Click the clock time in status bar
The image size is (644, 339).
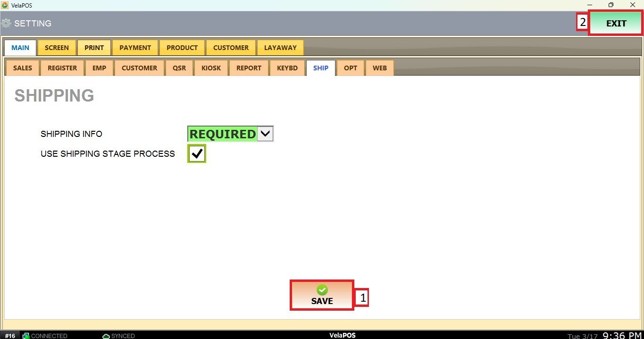click(622, 335)
